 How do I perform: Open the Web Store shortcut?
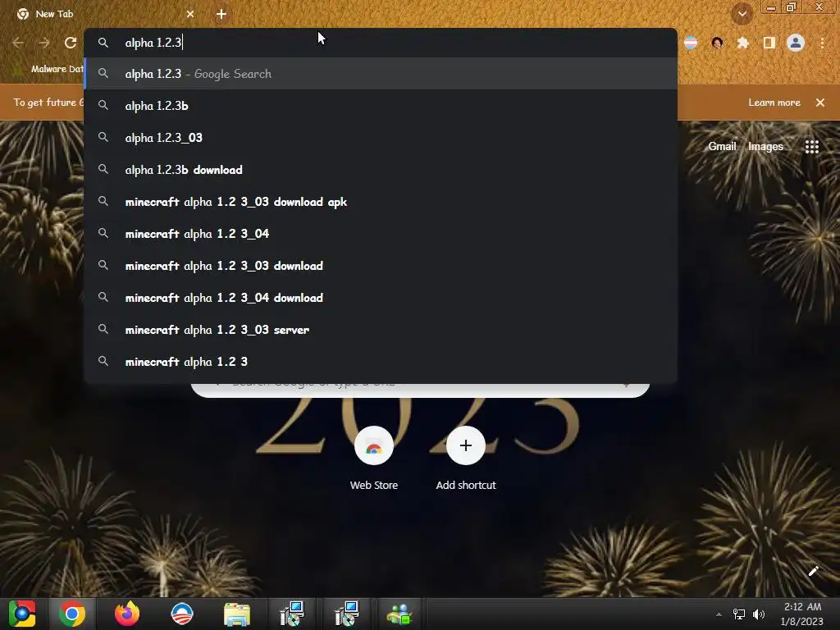[374, 458]
